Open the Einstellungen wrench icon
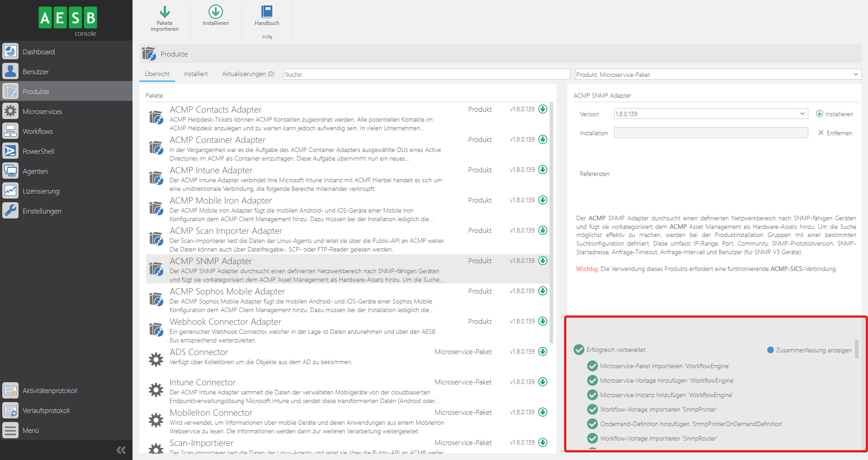 (x=10, y=211)
